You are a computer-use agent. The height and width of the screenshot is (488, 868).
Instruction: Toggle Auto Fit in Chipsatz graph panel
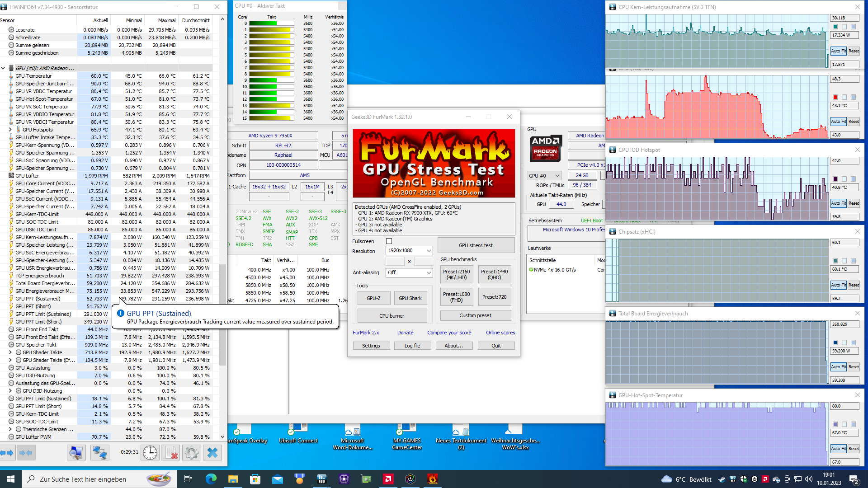838,285
